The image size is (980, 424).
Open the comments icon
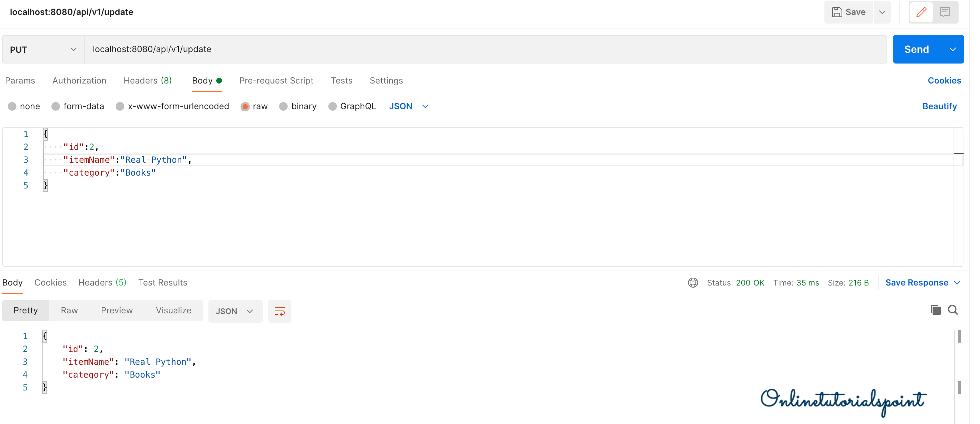click(944, 12)
